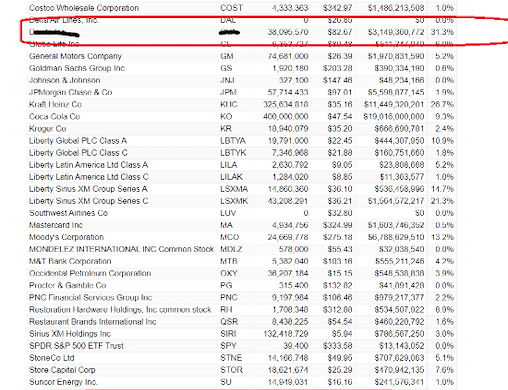Click the Johnson & Johnson company name
508x390 pixels.
pos(65,80)
